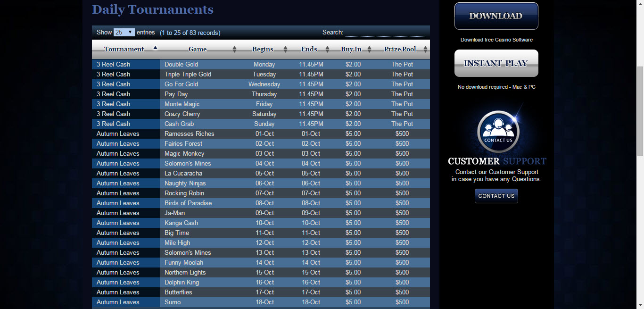Select the Magic Monkey game cell
Image resolution: width=644 pixels, height=309 pixels.
point(199,153)
